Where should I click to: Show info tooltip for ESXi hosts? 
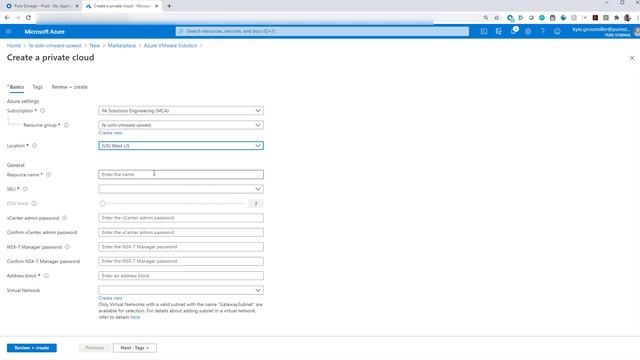34,203
